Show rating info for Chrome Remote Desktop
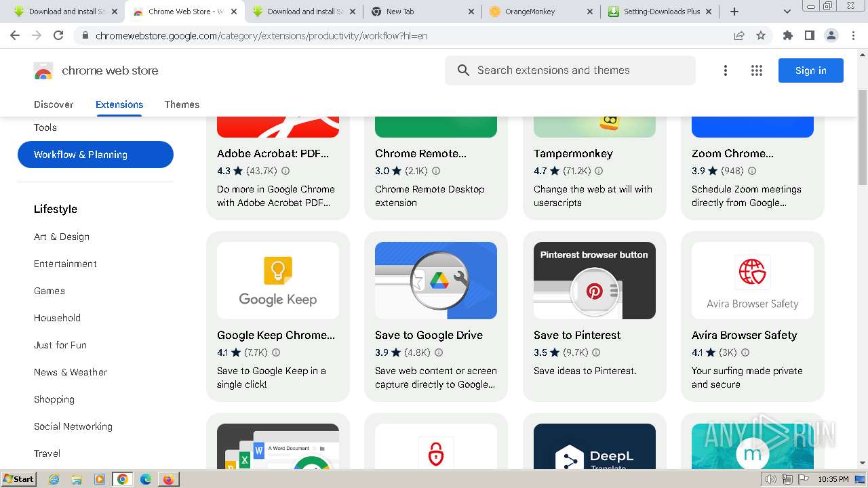Image resolution: width=868 pixels, height=488 pixels. click(436, 171)
